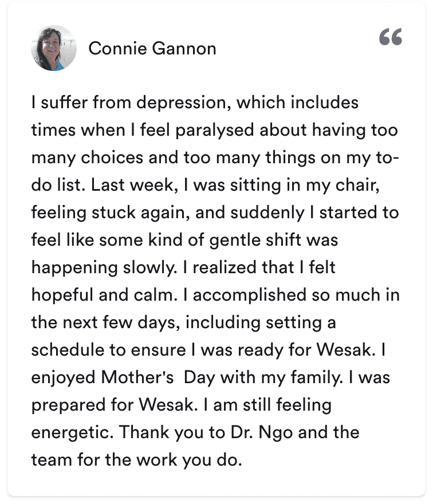Click the quotation mark icon
This screenshot has height=504, width=433.
[391, 37]
